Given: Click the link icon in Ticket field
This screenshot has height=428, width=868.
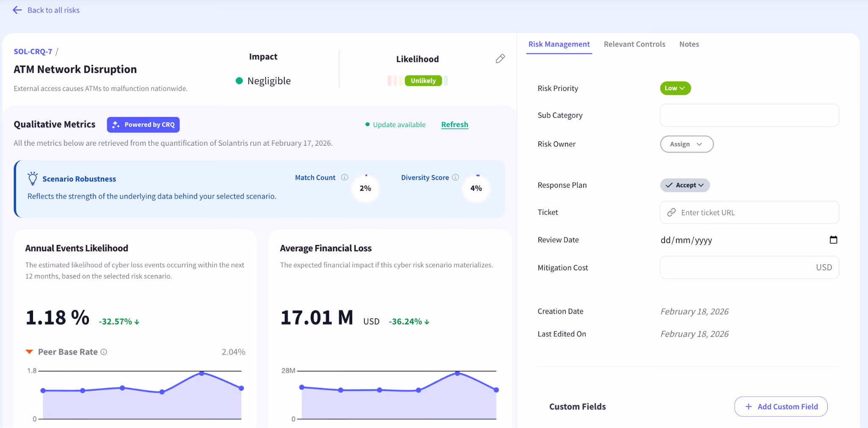Looking at the screenshot, I should 671,212.
